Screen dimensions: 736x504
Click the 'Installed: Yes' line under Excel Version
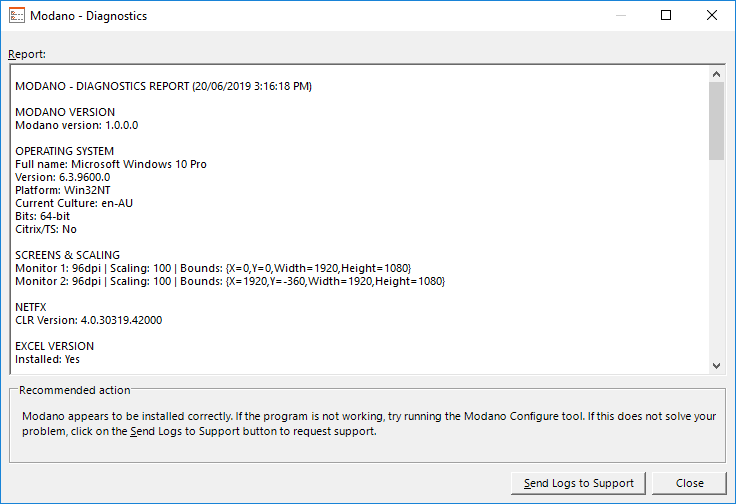tap(47, 359)
